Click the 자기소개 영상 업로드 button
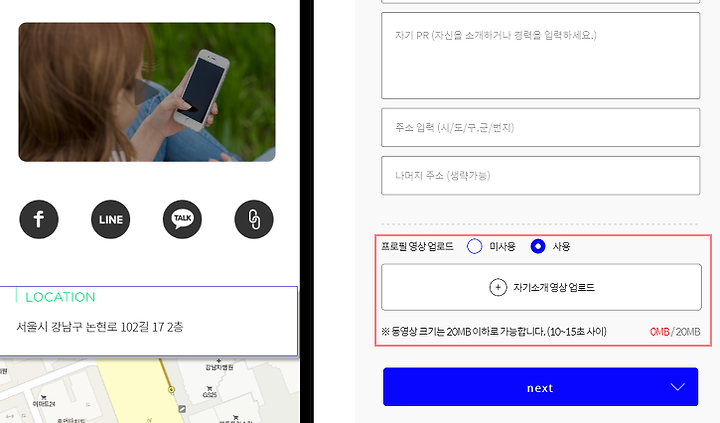The width and height of the screenshot is (720, 423). [x=541, y=287]
